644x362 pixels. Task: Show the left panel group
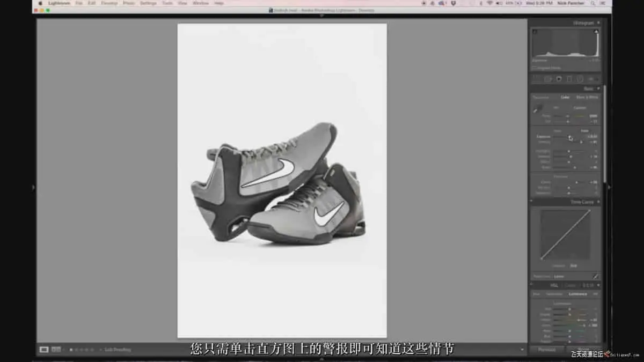point(34,187)
